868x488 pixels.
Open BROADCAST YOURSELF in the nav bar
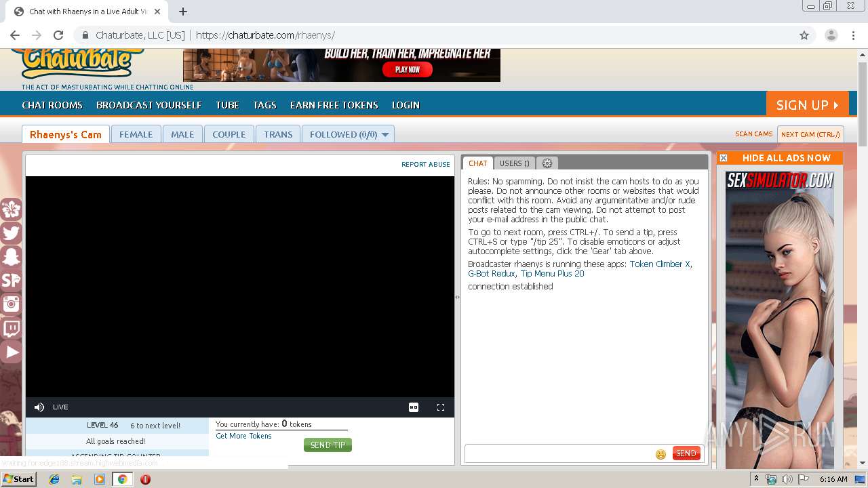pos(149,105)
